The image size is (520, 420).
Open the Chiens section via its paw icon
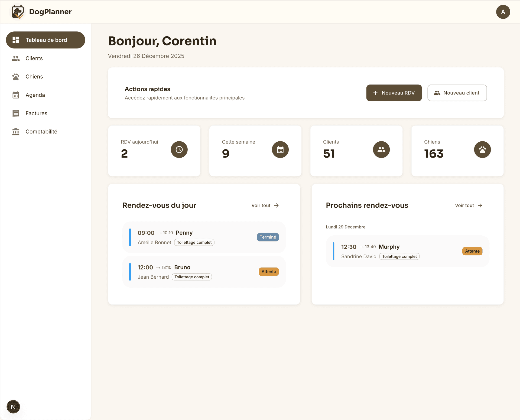[16, 77]
